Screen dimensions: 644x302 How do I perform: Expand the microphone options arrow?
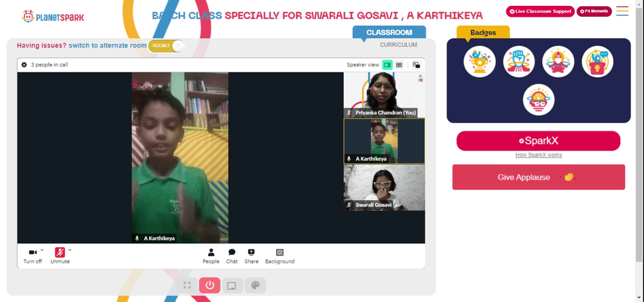point(70,250)
